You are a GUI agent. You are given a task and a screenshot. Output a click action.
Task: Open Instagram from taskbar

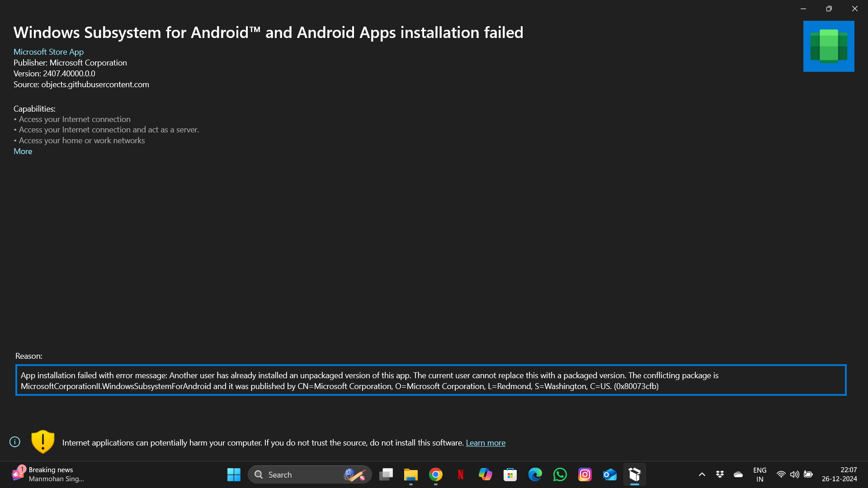[585, 474]
